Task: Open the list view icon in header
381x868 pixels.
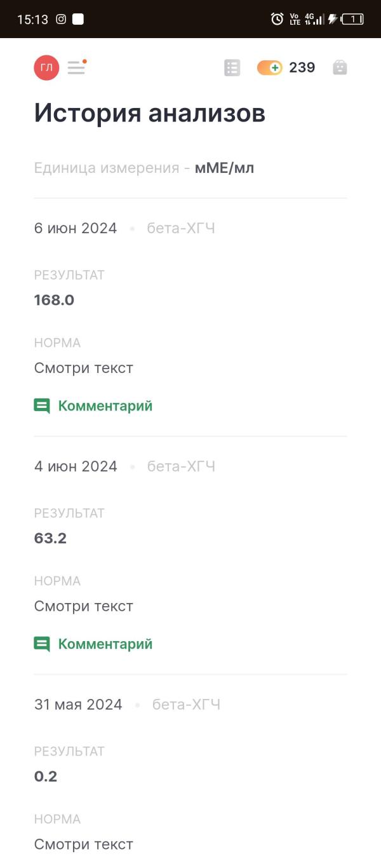Action: [x=232, y=68]
